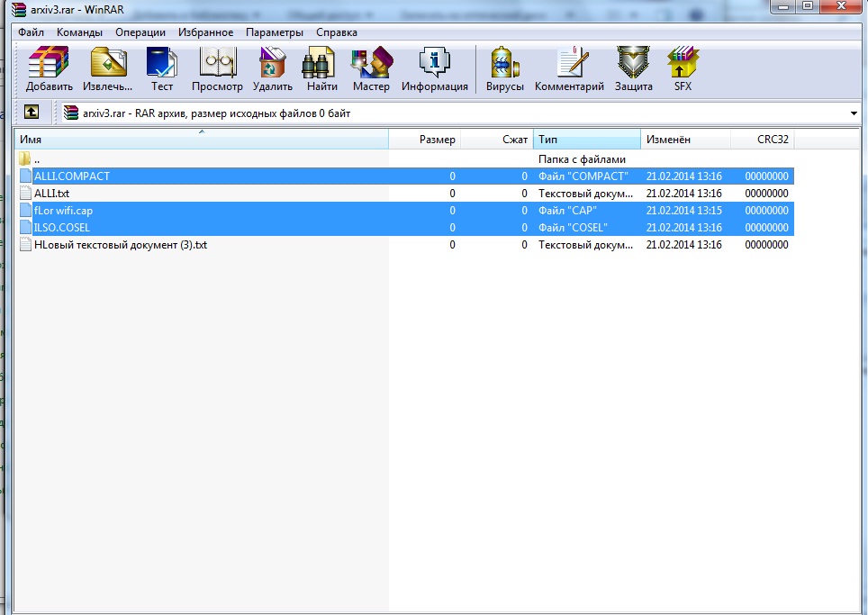Click the Добавить (Add) toolbar icon
This screenshot has height=615, width=868.
pyautogui.click(x=49, y=62)
